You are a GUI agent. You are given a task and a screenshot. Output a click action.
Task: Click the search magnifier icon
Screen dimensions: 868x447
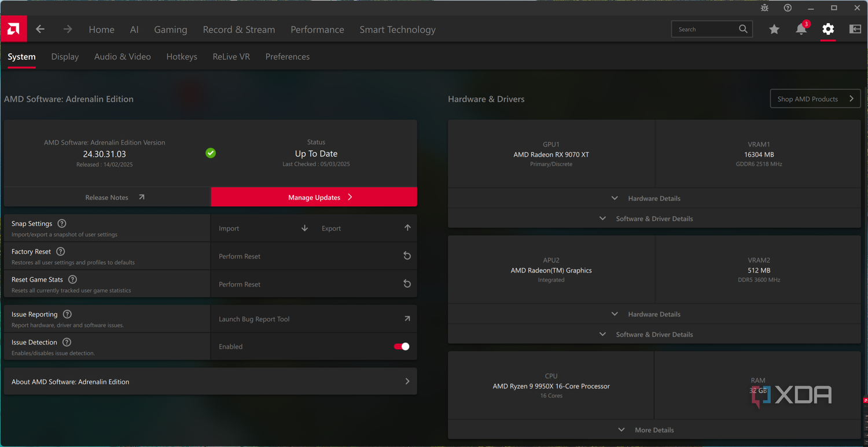click(x=743, y=29)
